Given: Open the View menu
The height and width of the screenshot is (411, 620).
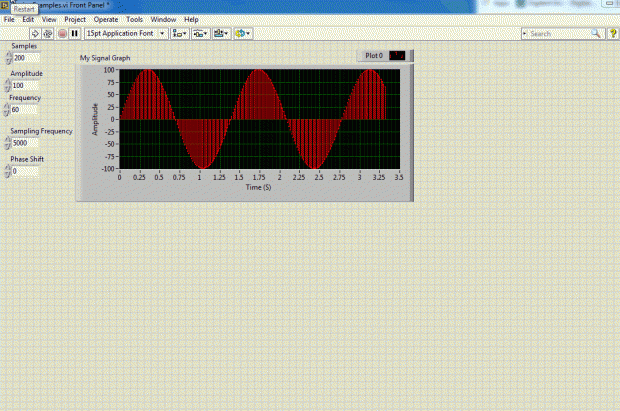Looking at the screenshot, I should pyautogui.click(x=49, y=19).
